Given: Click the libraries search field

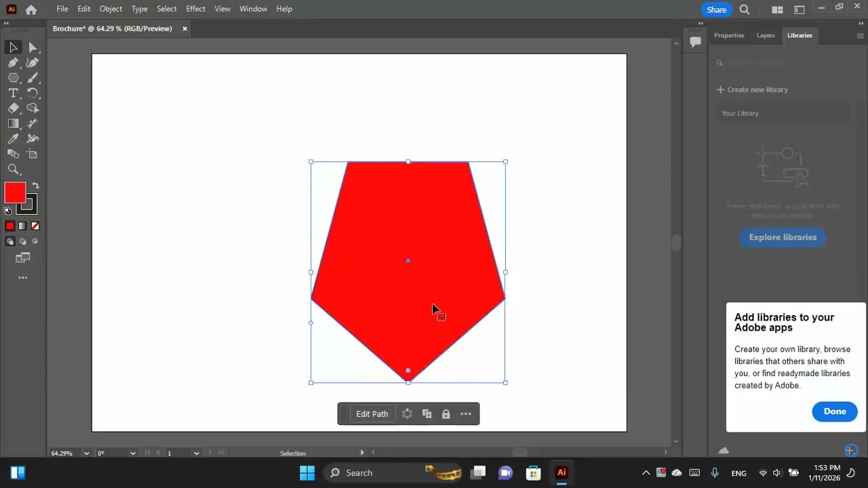Looking at the screenshot, I should pyautogui.click(x=785, y=63).
